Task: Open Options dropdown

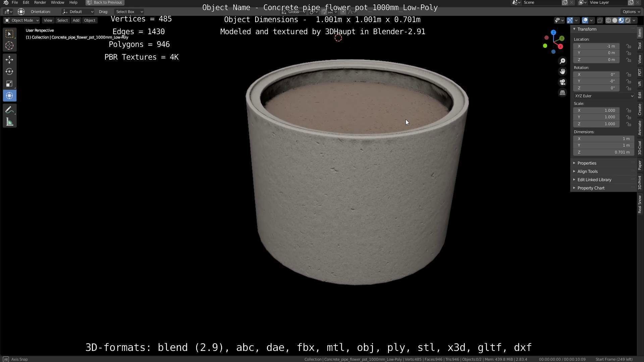Action: [631, 12]
